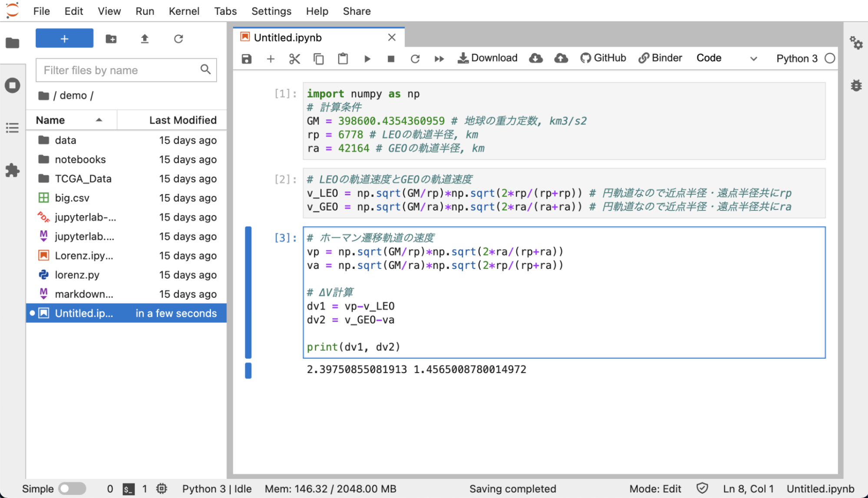The height and width of the screenshot is (498, 868).
Task: Cut selected cell with the scissors icon
Action: click(294, 59)
